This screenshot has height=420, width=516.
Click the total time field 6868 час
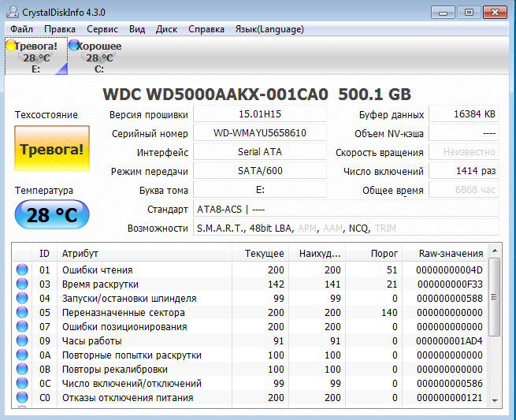[464, 190]
